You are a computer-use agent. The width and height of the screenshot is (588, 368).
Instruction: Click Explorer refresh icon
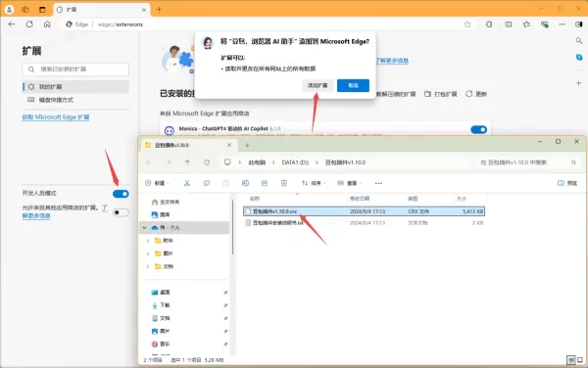(x=207, y=162)
